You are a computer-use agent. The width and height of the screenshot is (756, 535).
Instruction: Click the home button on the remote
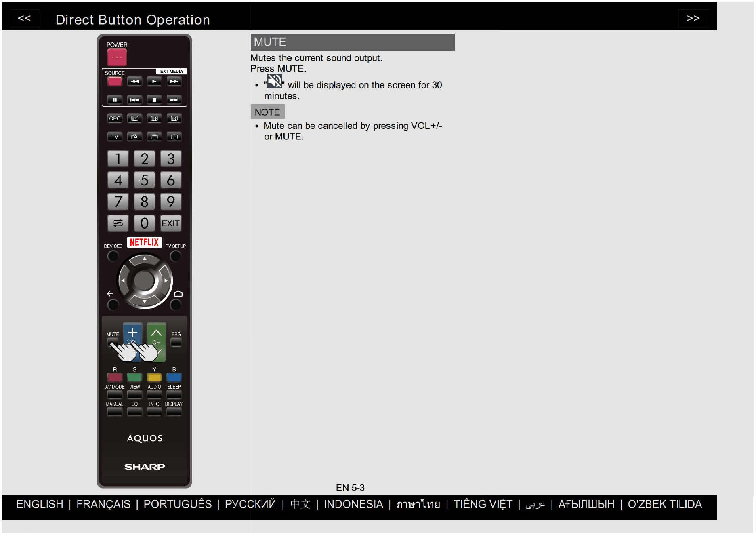[176, 304]
